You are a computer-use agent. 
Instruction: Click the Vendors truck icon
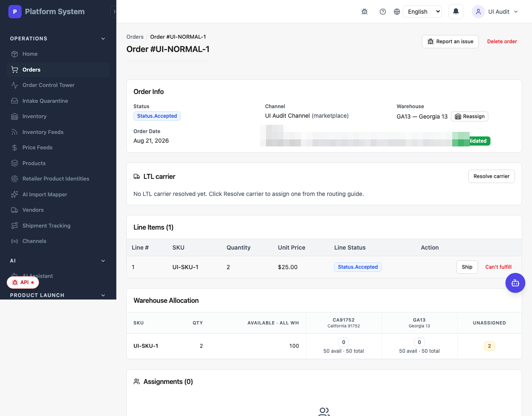[x=15, y=210]
